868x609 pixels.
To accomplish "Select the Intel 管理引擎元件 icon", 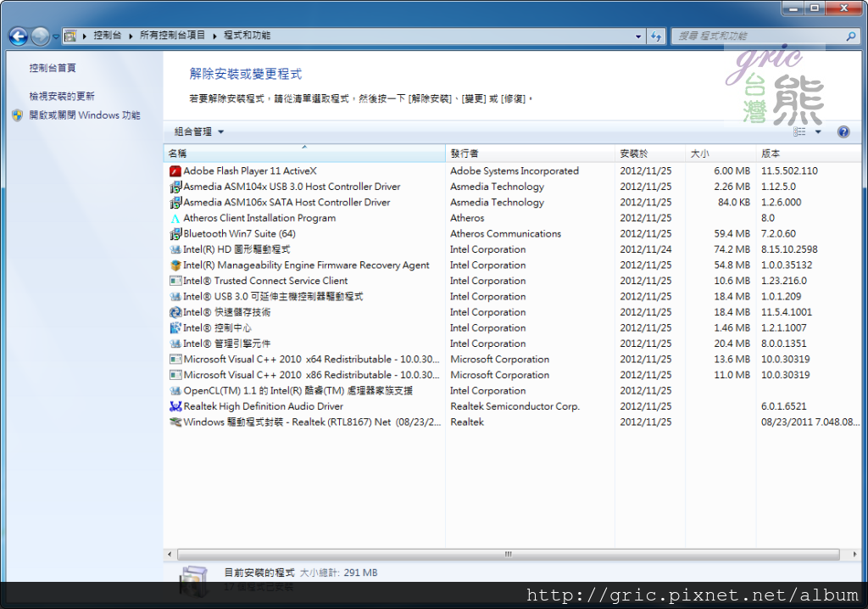I will 175,344.
